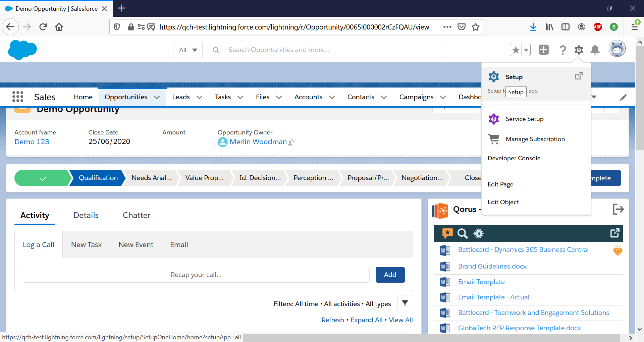Click the View All link
This screenshot has height=342, width=644.
click(401, 320)
